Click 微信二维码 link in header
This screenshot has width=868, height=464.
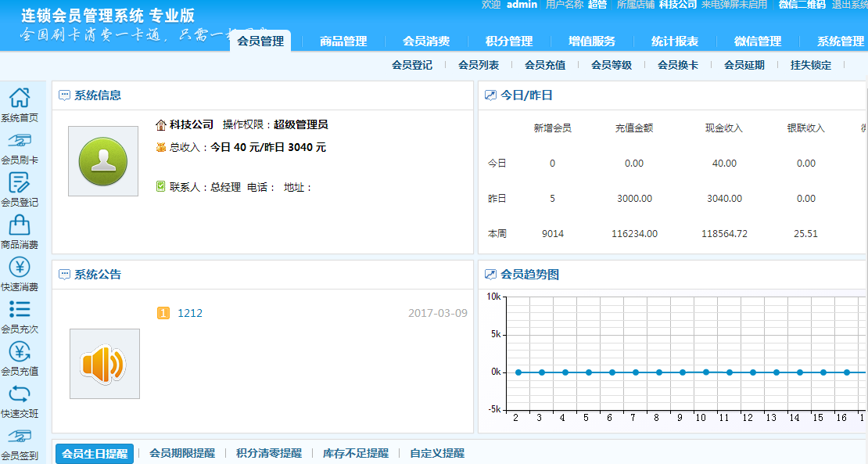point(802,5)
